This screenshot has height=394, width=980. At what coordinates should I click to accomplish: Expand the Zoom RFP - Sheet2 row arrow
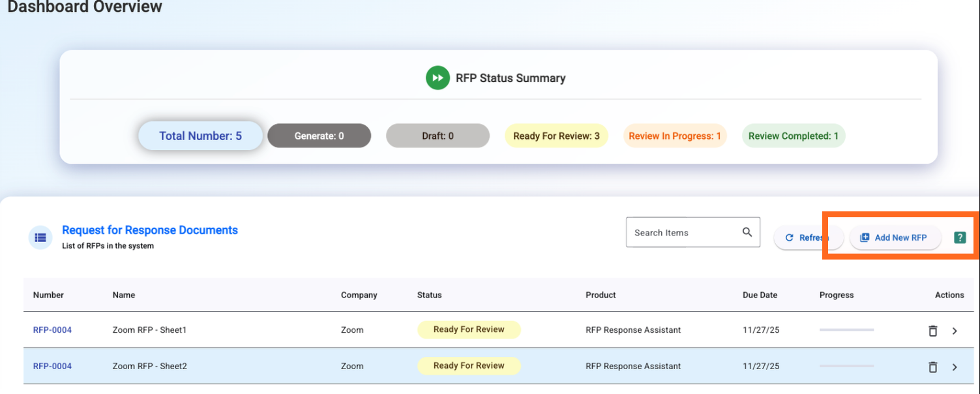[955, 367]
